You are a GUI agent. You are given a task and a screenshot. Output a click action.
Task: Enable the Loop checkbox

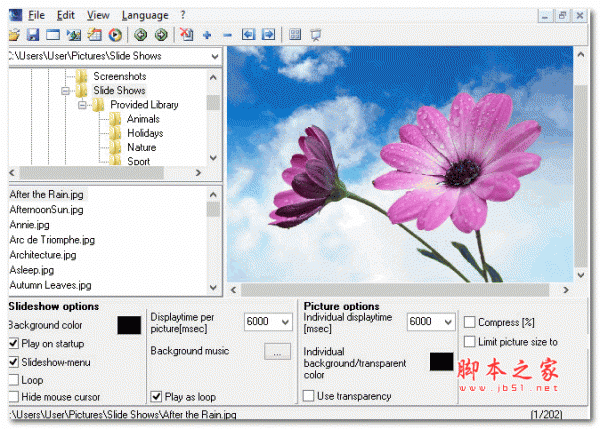click(x=13, y=380)
